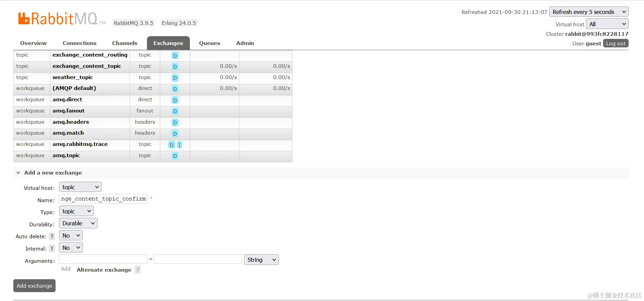Click the D badge in amq.fanout row
The width and height of the screenshot is (644, 301).
[x=175, y=111]
